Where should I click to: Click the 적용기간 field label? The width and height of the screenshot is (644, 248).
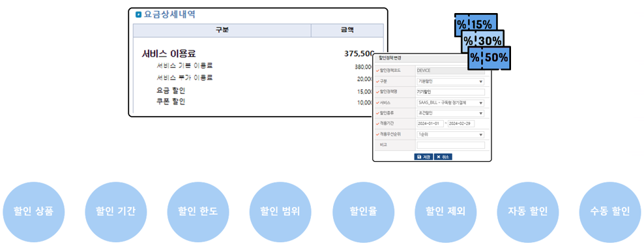(x=388, y=124)
